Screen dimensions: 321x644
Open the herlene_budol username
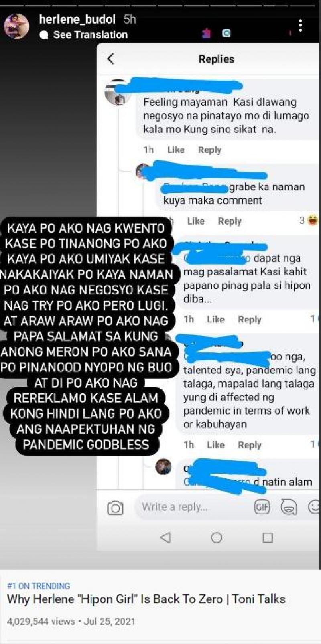tap(77, 19)
